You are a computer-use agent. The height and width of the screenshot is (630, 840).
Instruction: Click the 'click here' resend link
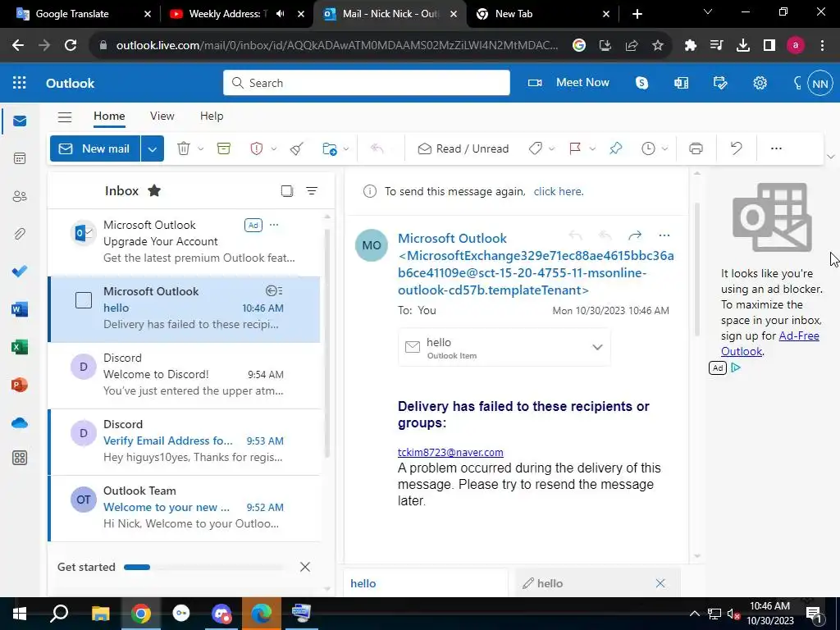(x=558, y=191)
